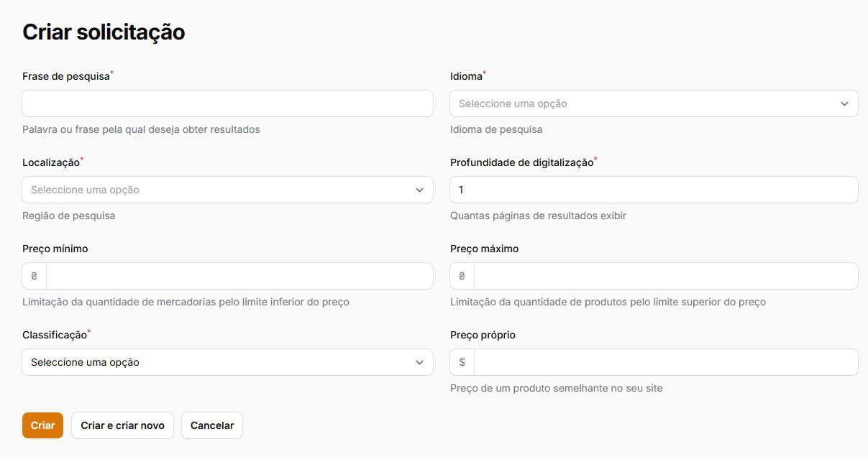Click the Criar solicitação heading
Viewport: 868px width, 457px height.
104,32
